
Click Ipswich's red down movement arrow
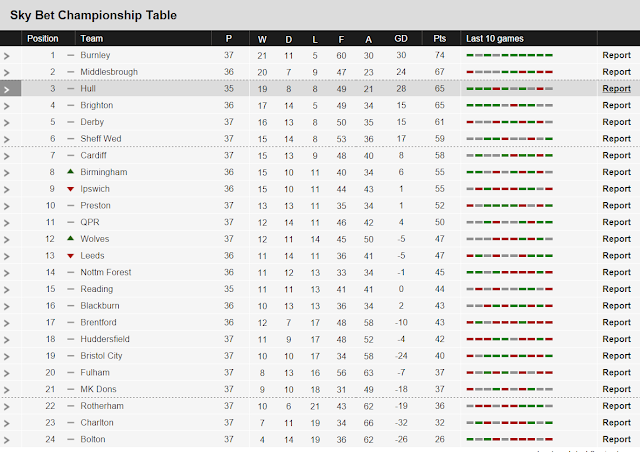(70, 189)
